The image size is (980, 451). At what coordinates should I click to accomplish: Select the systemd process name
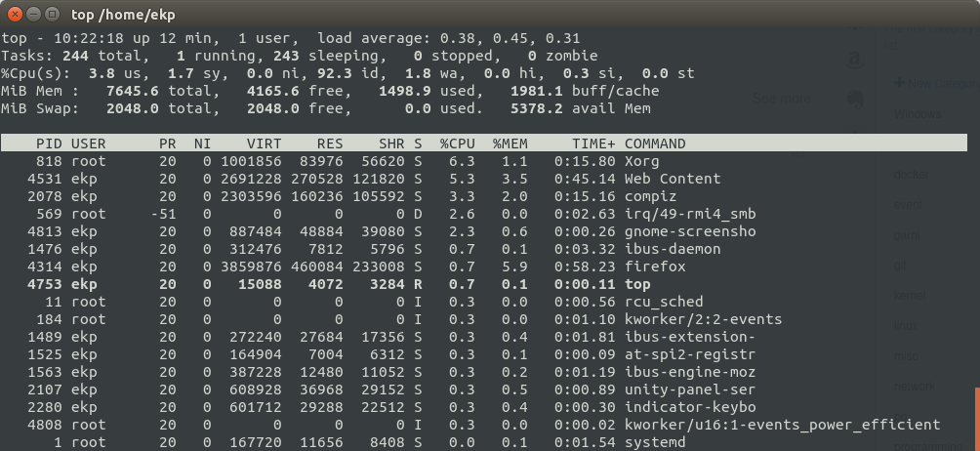655,441
